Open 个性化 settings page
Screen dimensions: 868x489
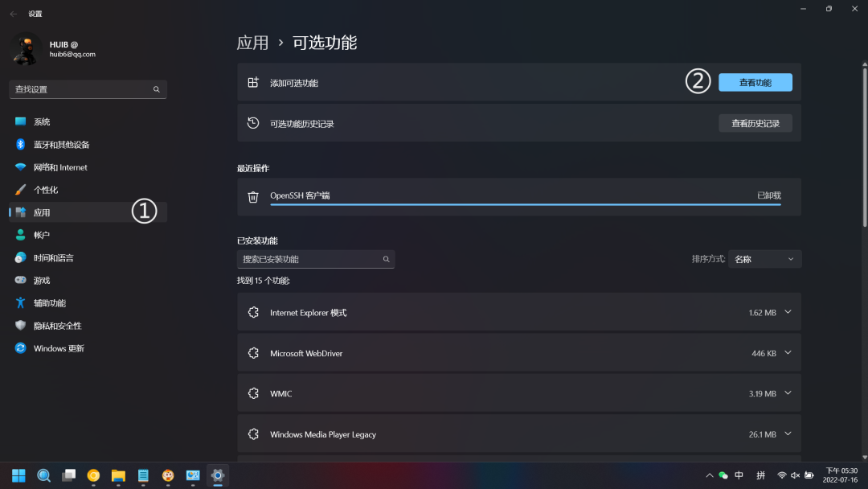(88, 190)
